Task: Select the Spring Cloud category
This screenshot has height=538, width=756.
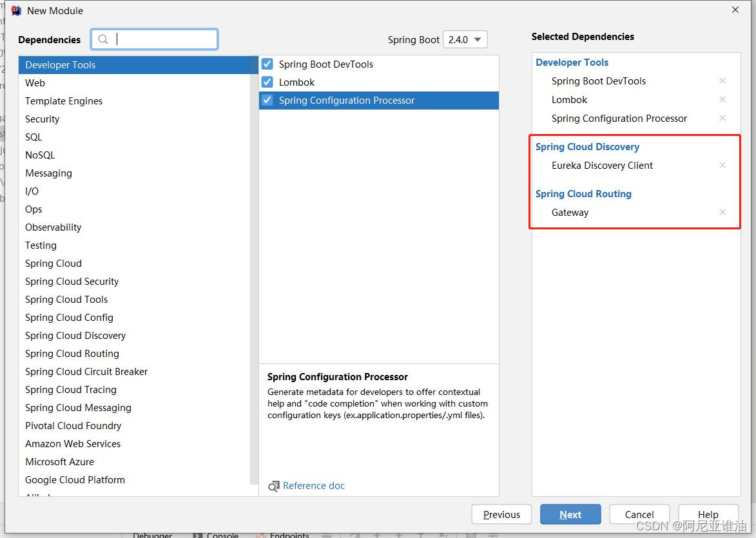Action: pos(135,264)
